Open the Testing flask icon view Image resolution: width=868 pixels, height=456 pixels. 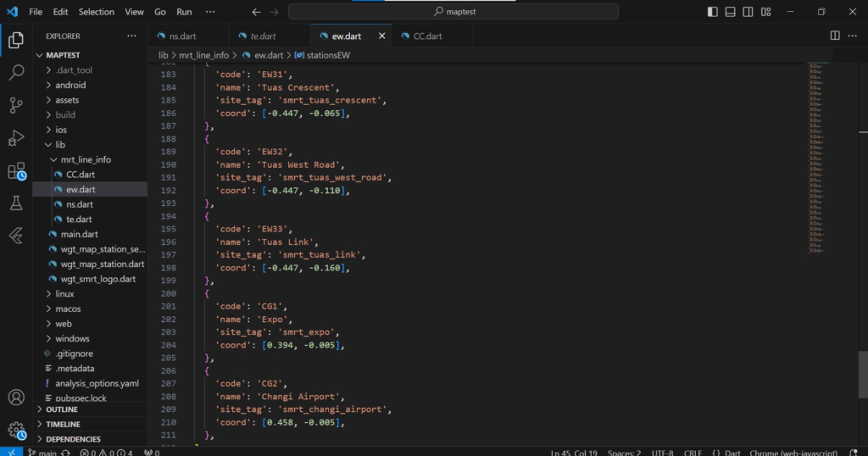click(16, 203)
